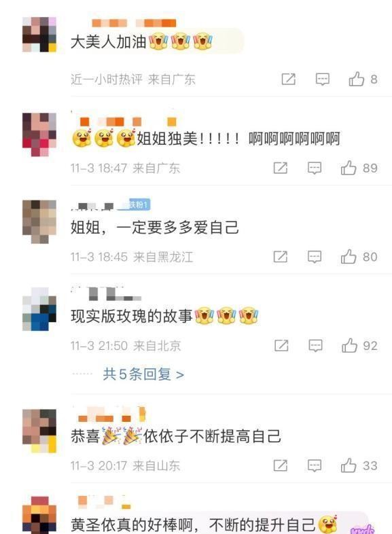This screenshot has width=392, height=534.
Task: Expand 共5条回复 replies
Action: click(143, 374)
